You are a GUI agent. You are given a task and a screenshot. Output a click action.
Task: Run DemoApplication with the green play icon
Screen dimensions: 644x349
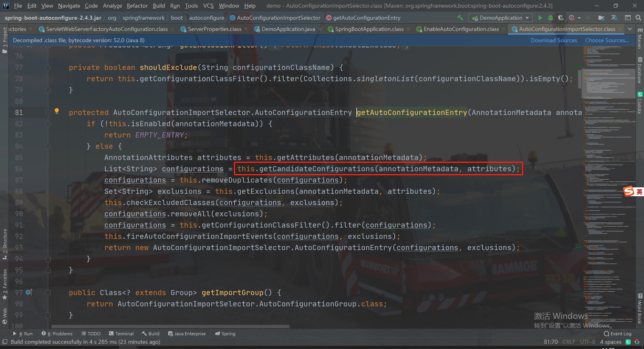[x=540, y=18]
